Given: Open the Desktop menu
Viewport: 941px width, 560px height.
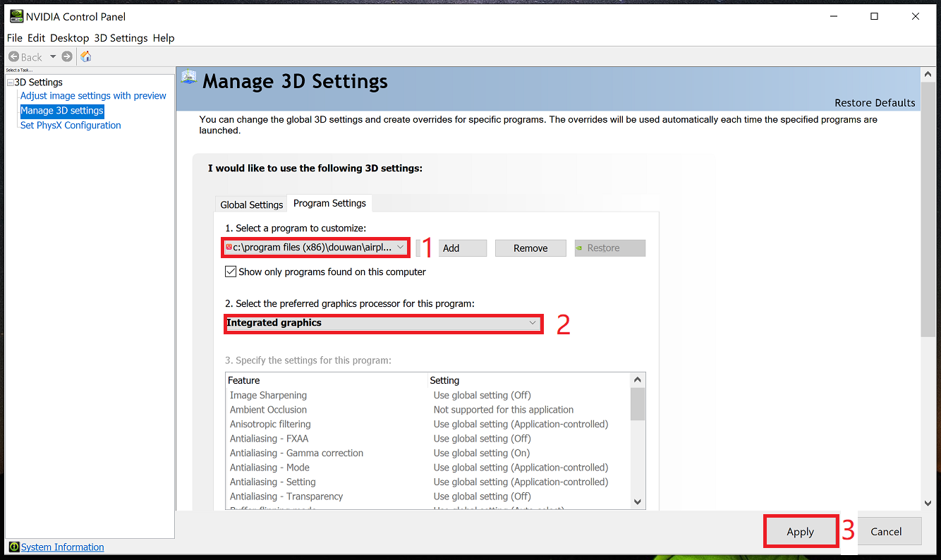Looking at the screenshot, I should 69,38.
